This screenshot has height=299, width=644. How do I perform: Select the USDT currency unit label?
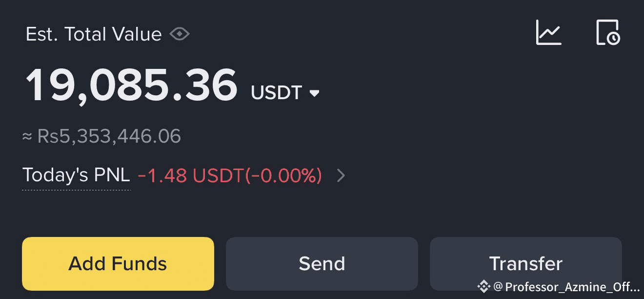(276, 92)
